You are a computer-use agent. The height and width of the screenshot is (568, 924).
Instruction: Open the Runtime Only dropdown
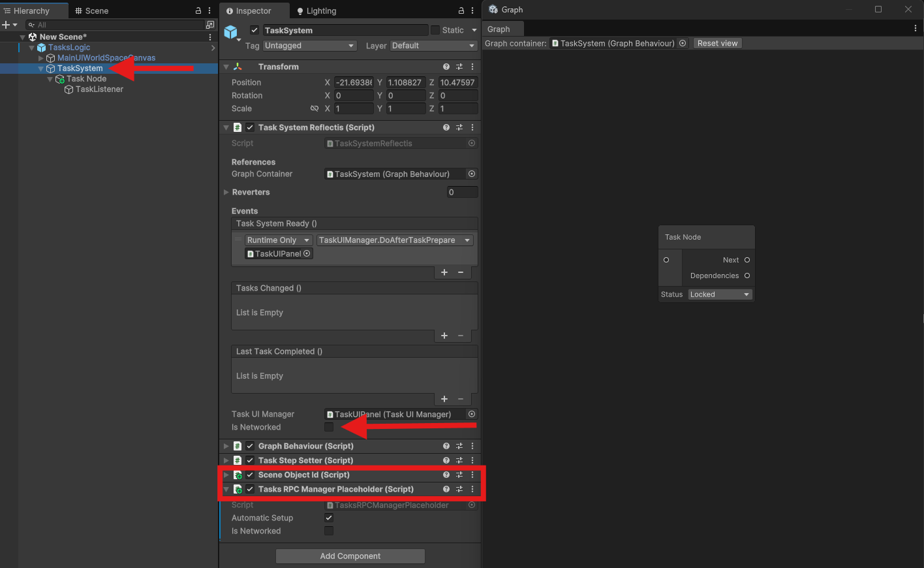pos(278,240)
